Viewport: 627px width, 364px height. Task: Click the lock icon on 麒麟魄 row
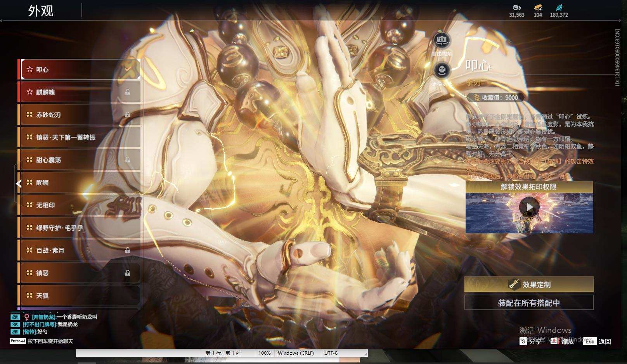[x=128, y=92]
